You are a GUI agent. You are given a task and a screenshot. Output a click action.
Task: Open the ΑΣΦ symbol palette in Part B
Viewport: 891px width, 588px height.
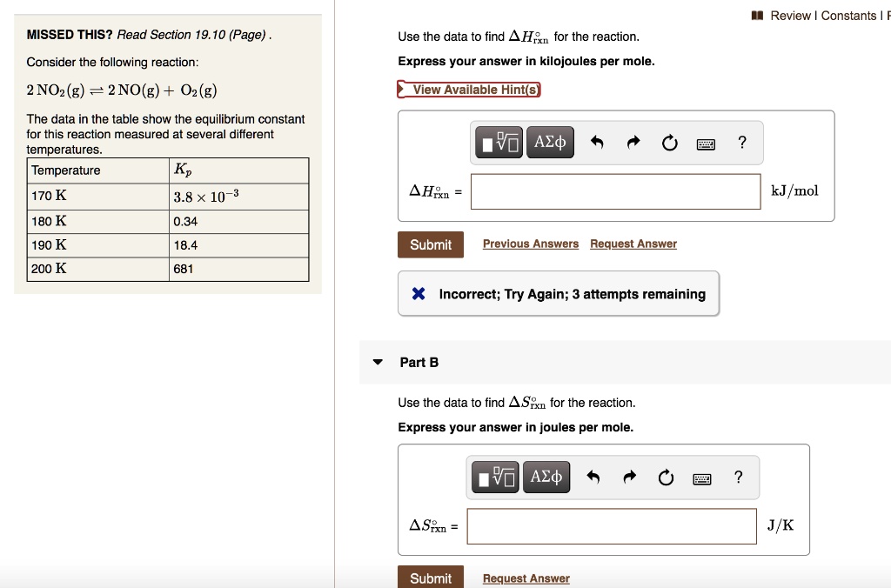(546, 476)
